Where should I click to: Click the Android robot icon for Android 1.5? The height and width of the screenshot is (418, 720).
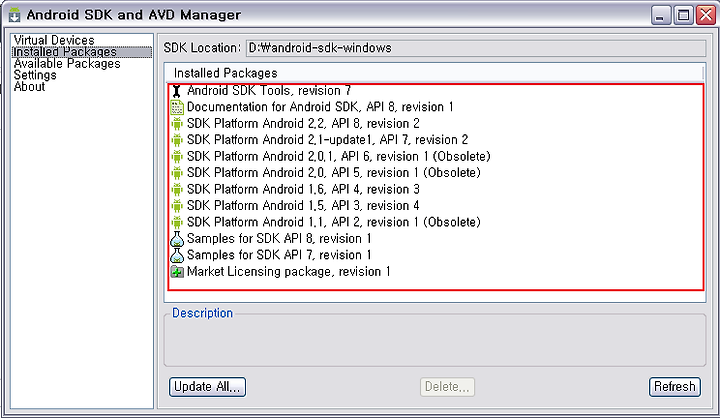[x=177, y=206]
